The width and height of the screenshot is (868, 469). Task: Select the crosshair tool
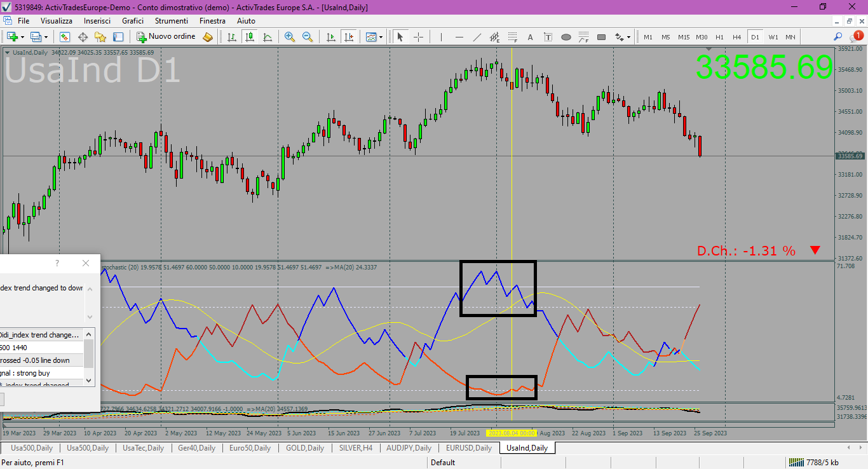[x=418, y=37]
